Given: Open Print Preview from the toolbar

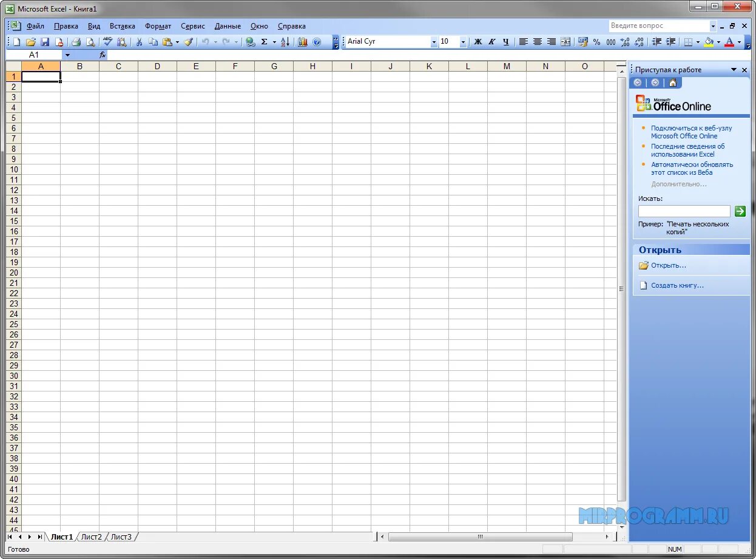Looking at the screenshot, I should [90, 42].
